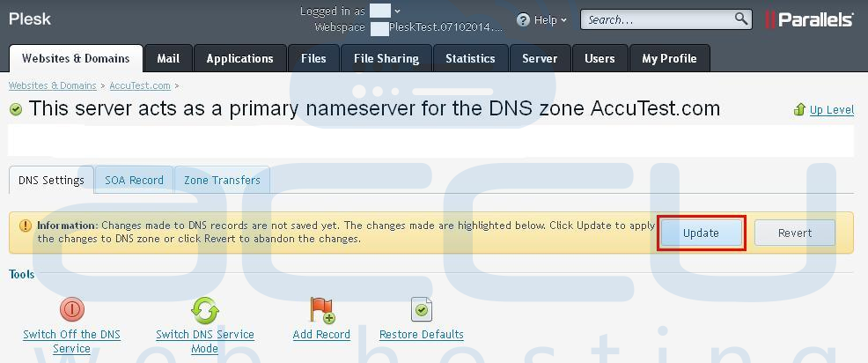
Task: Go to the Applications tab
Action: pyautogui.click(x=239, y=58)
